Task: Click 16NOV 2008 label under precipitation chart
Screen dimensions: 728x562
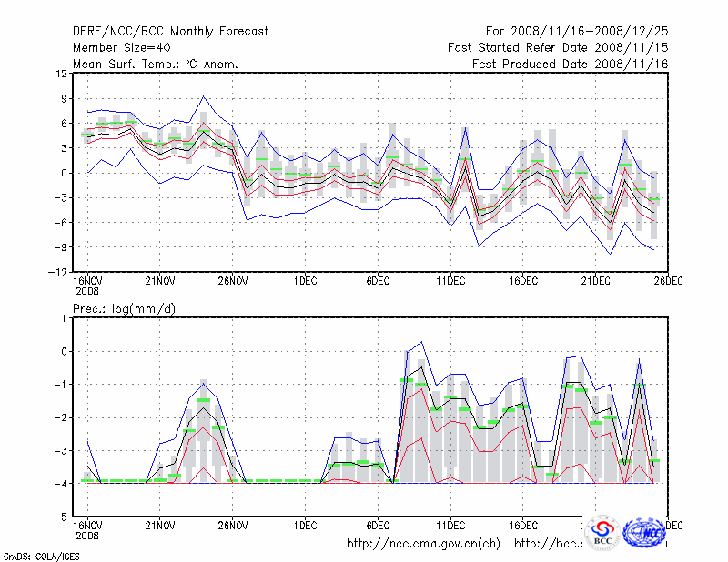Action: [87, 530]
